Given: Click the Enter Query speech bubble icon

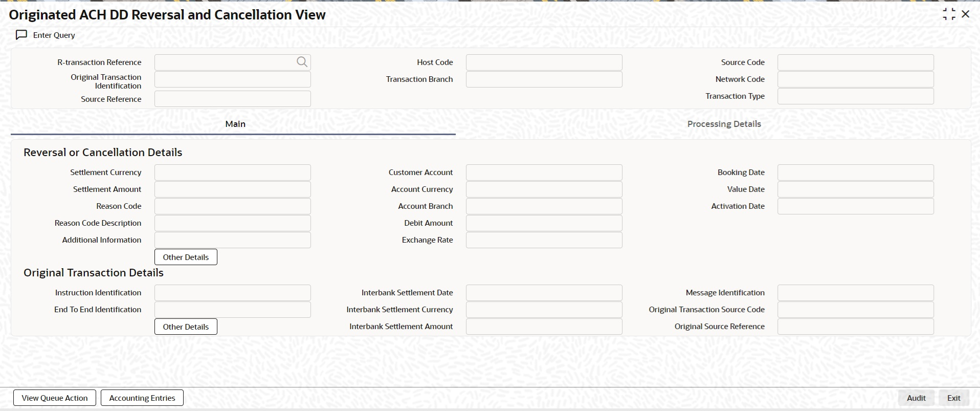Looking at the screenshot, I should click(x=21, y=35).
